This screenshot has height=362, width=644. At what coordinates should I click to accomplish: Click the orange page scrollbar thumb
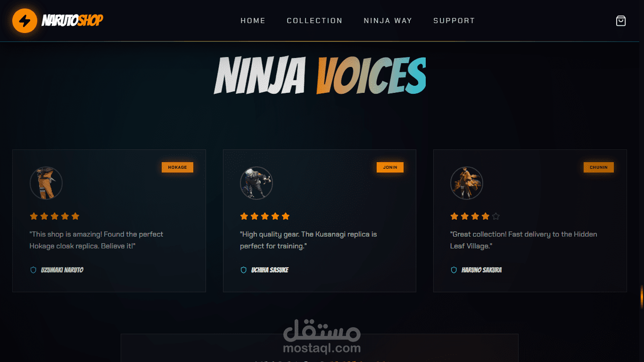point(642,297)
